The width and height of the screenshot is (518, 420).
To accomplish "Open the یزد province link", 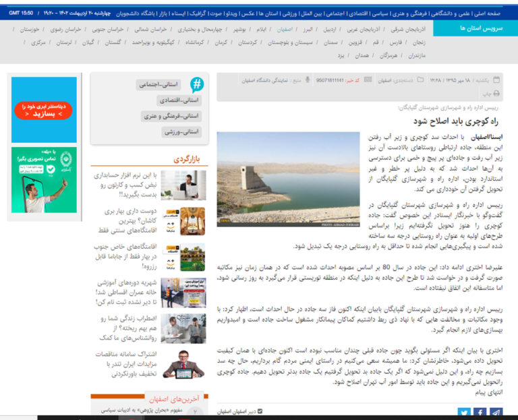I will click(341, 54).
